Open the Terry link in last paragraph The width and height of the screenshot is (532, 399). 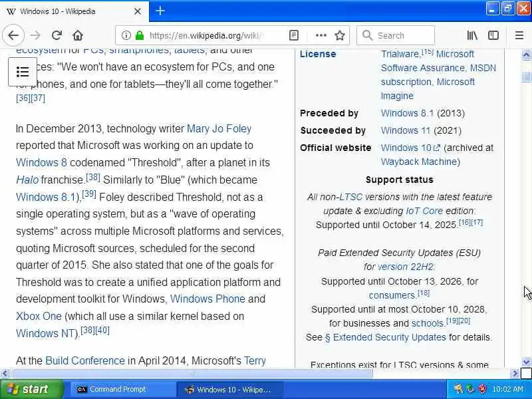pyautogui.click(x=255, y=360)
